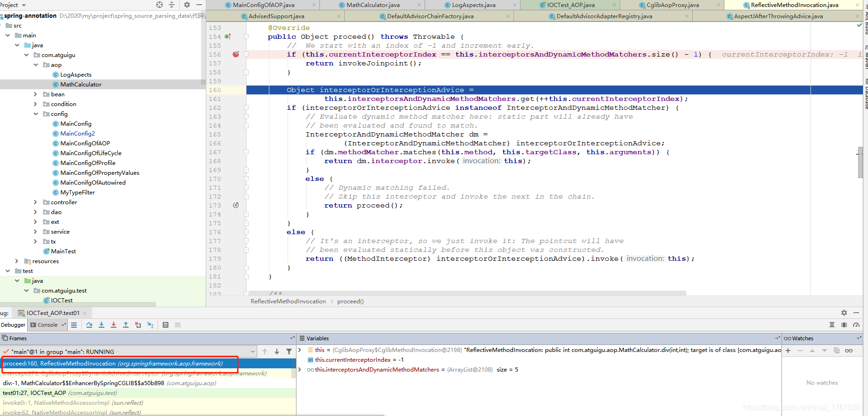Select the Debugger tab
868x416 pixels.
tap(13, 325)
